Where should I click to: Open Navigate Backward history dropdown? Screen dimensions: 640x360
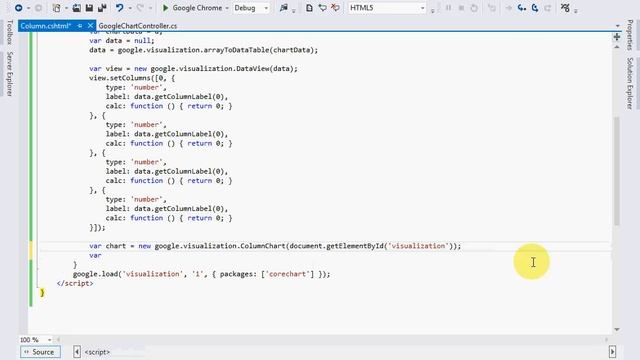click(x=28, y=8)
